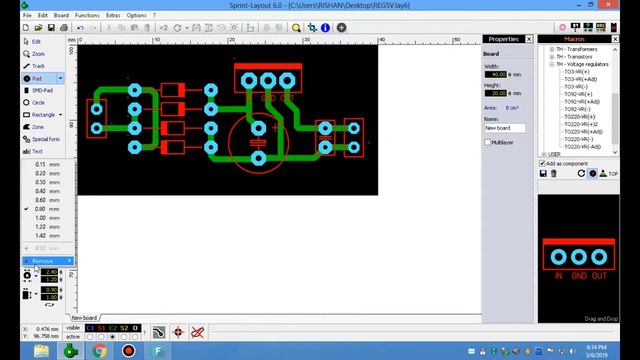Click the Print icon in toolbar
This screenshot has width=640, height=360.
pos(64,28)
